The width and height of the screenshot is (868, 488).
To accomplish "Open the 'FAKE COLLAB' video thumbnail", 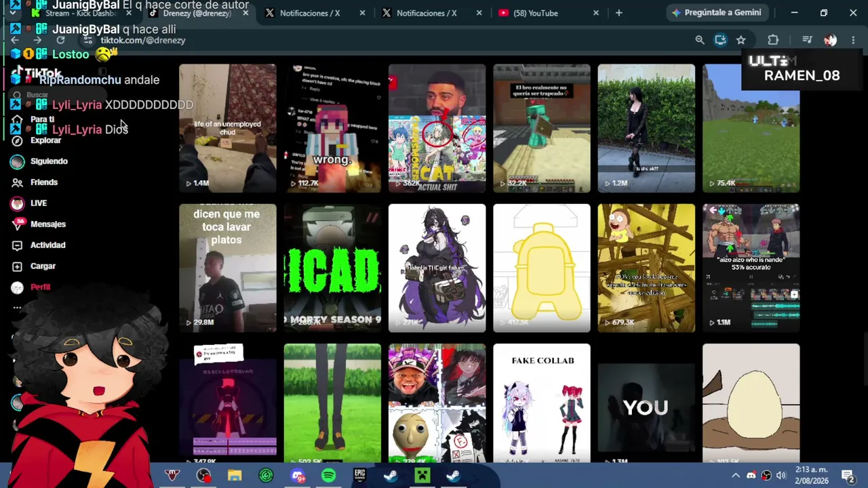I will pyautogui.click(x=542, y=403).
